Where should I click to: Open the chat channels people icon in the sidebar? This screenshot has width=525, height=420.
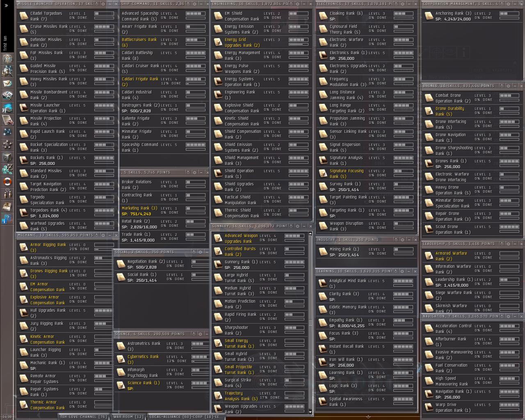(7, 194)
